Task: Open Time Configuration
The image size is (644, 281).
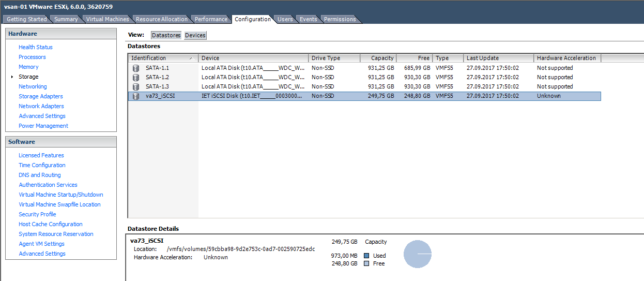Action: tap(42, 165)
